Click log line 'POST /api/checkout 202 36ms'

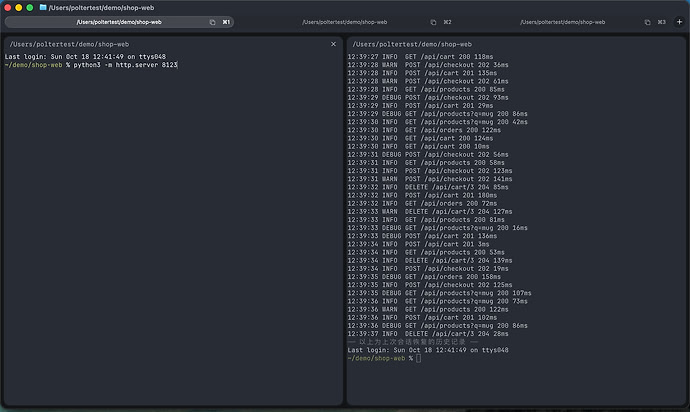(428, 65)
